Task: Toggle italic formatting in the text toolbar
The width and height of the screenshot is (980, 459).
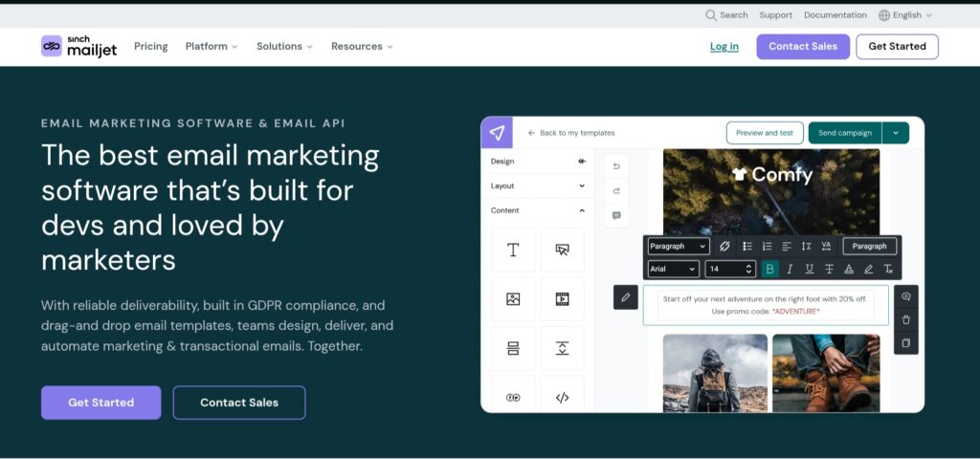Action: pos(790,270)
